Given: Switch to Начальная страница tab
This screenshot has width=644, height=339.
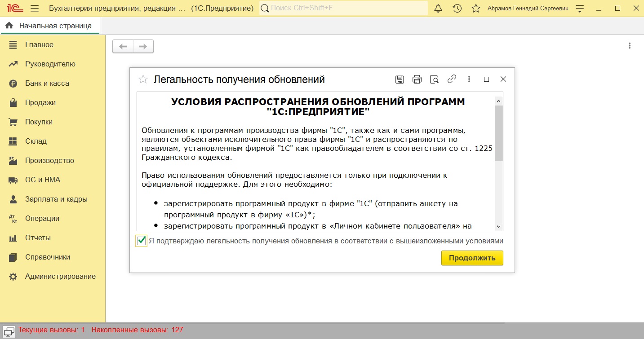Looking at the screenshot, I should point(51,26).
